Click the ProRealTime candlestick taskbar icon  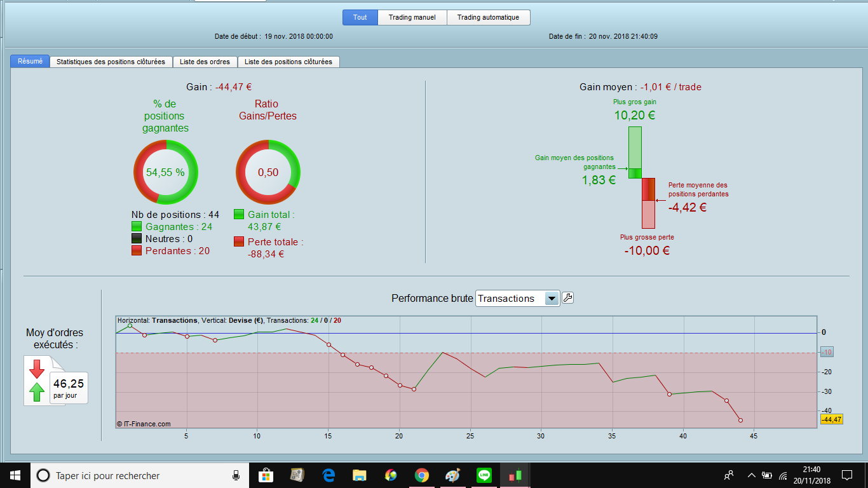point(515,475)
